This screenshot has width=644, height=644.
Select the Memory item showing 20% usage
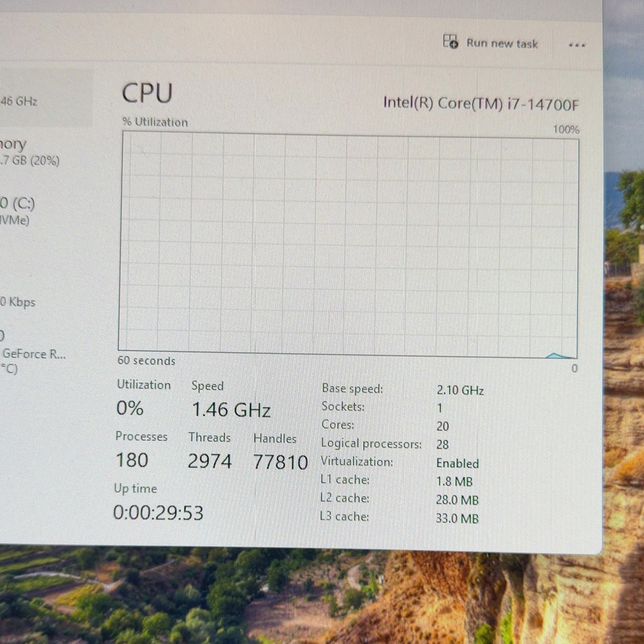30,152
